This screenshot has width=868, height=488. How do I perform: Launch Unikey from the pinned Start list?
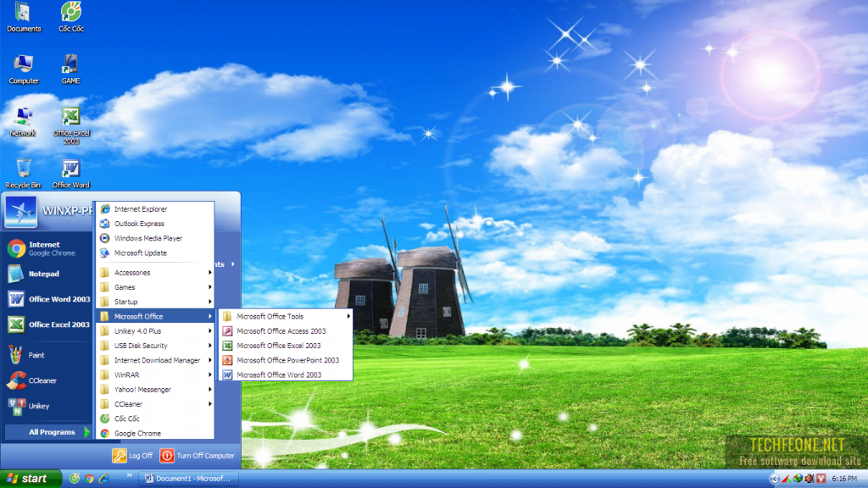[47, 406]
